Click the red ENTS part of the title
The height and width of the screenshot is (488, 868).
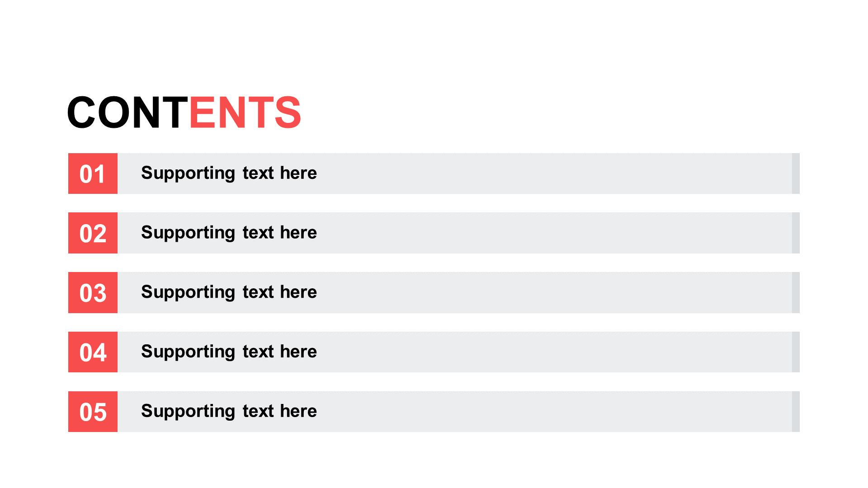click(x=245, y=112)
